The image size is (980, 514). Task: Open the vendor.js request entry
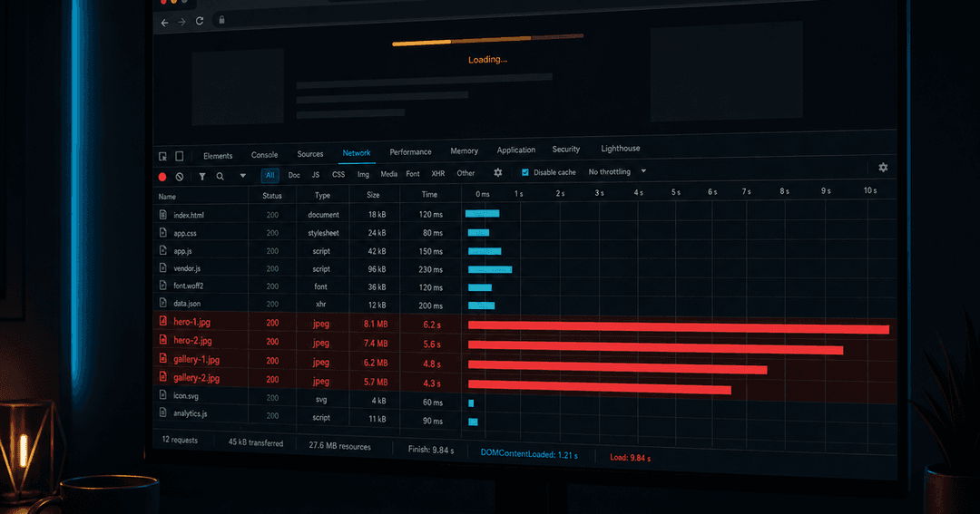coord(188,268)
